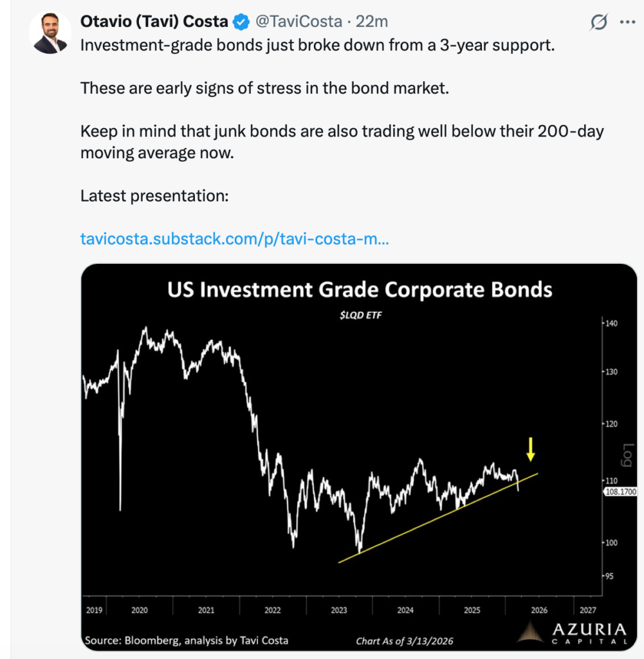Open Otavio Costa's profile avatar photo
The height and width of the screenshot is (659, 644).
click(51, 33)
